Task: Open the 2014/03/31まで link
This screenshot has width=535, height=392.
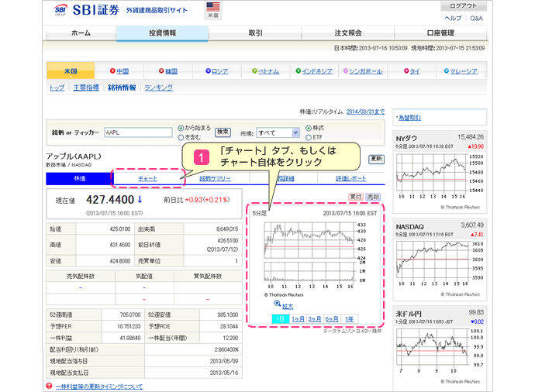Action: (x=365, y=112)
